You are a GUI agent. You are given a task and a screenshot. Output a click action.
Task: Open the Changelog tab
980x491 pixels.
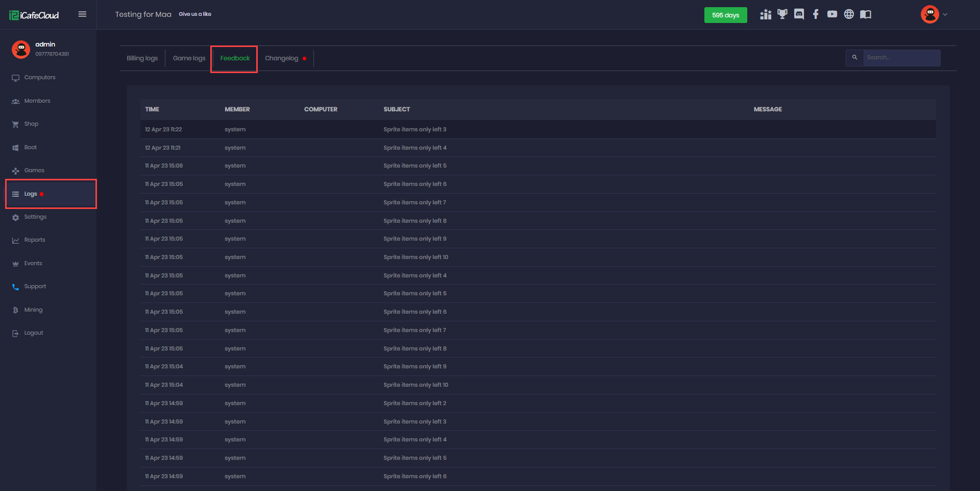(x=282, y=58)
